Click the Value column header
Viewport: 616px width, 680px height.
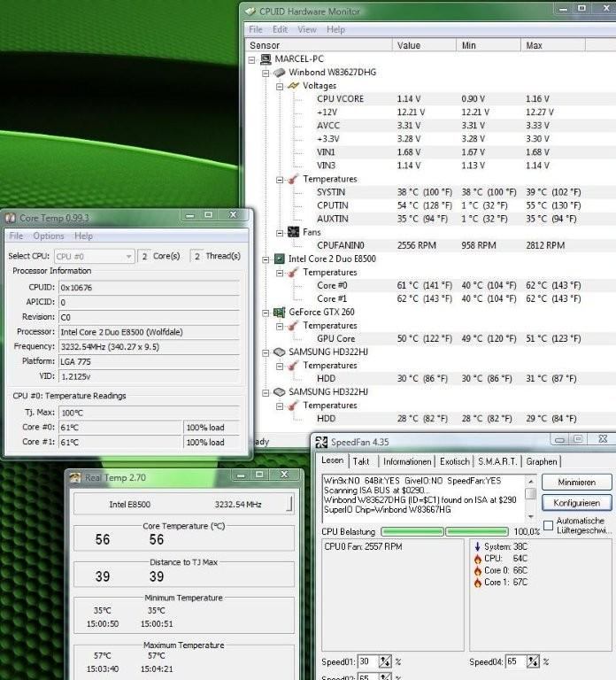(x=424, y=45)
